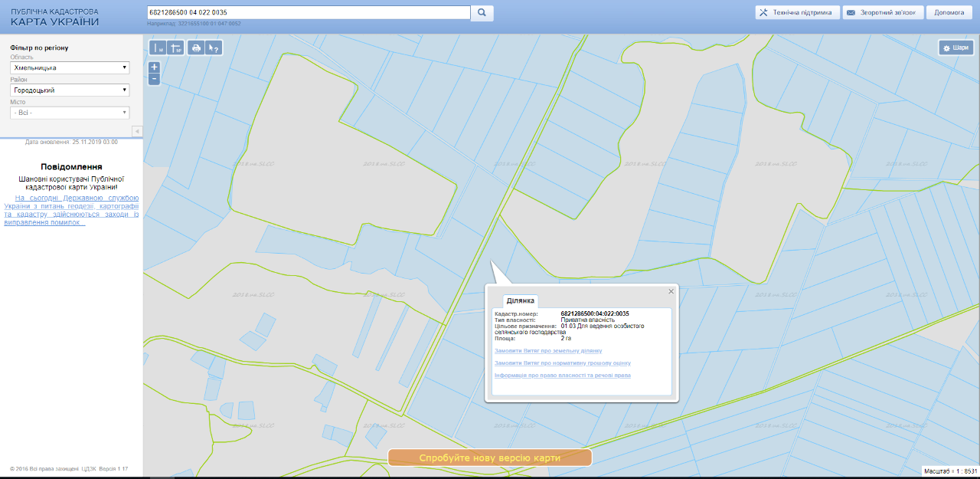Open the Місто dropdown

point(70,113)
